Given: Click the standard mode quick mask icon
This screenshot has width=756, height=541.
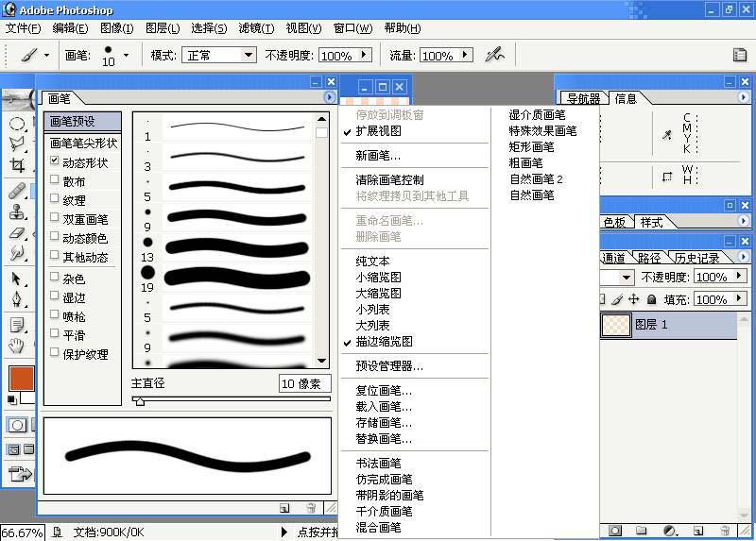Looking at the screenshot, I should [17, 425].
